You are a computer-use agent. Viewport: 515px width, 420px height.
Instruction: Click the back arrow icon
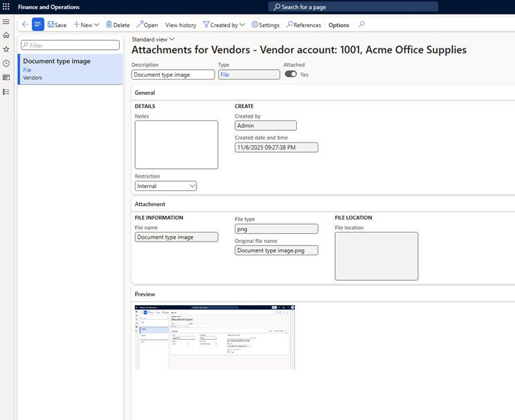point(26,25)
